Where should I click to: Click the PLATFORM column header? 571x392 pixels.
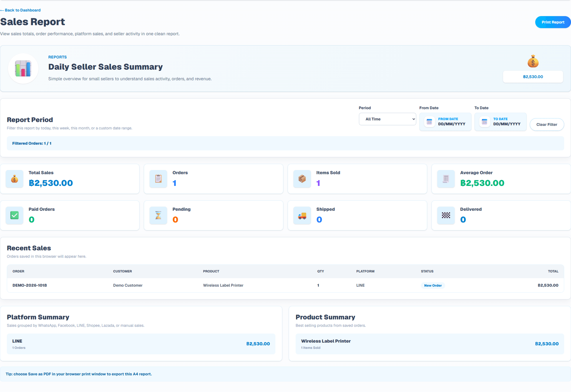click(365, 271)
